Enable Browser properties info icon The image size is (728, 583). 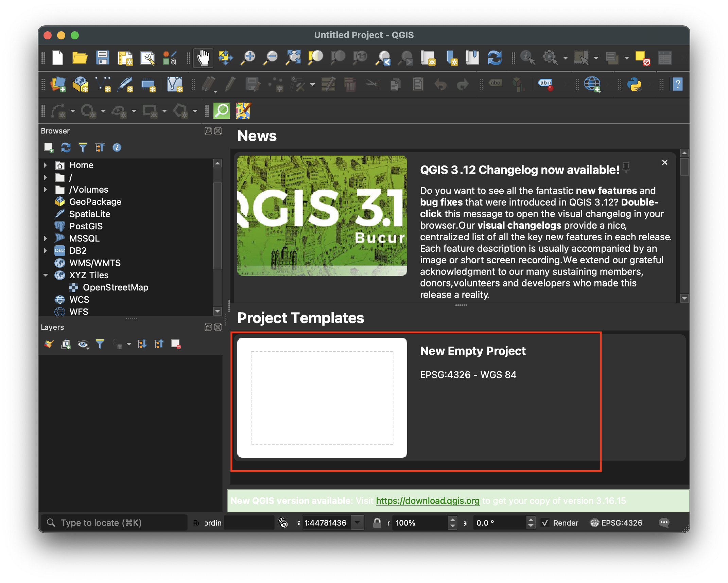click(117, 147)
